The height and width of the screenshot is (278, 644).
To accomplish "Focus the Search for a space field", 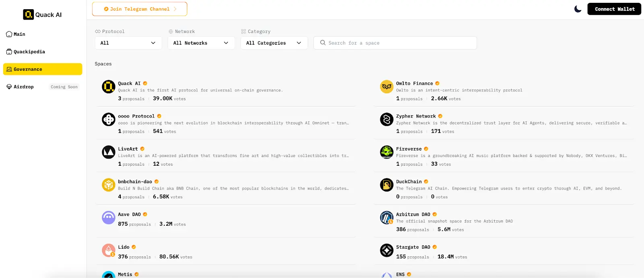I will (x=398, y=43).
